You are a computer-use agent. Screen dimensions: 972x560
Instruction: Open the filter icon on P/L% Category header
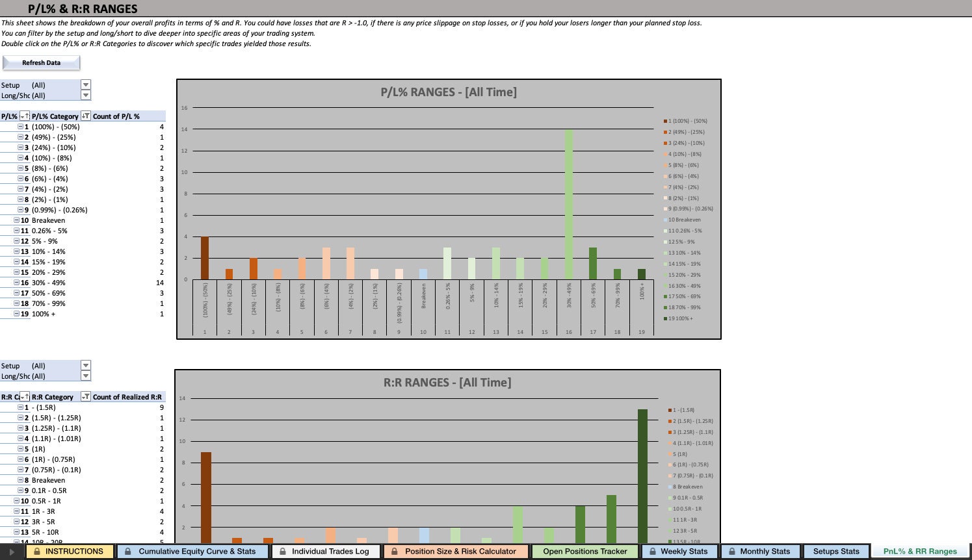(x=85, y=116)
